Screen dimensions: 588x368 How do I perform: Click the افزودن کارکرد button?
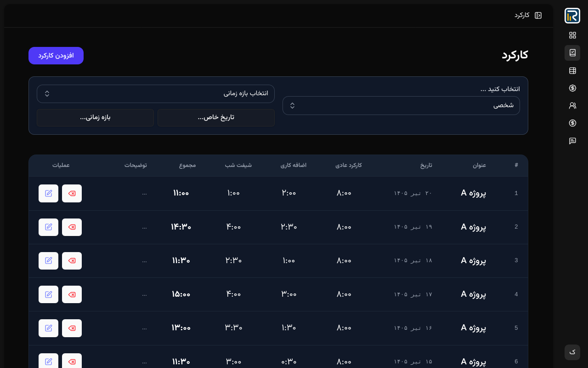coord(56,56)
